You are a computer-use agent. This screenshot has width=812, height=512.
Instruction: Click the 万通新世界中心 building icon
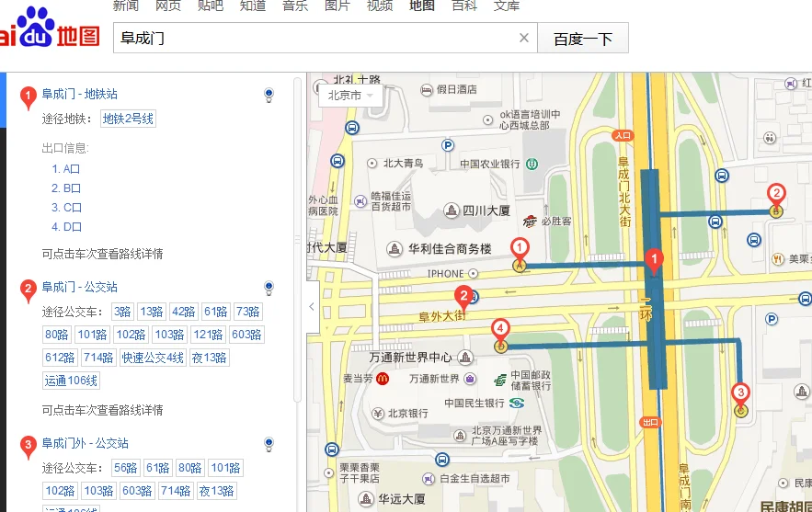tap(465, 357)
